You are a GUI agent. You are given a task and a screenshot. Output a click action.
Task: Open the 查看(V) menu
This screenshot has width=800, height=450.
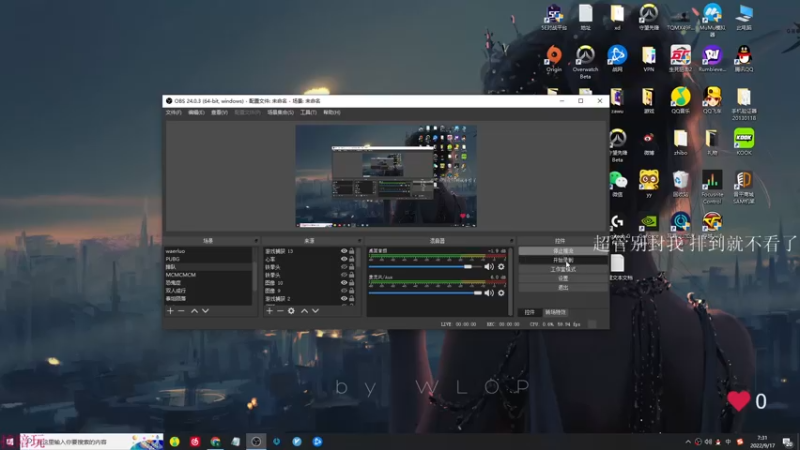tap(219, 112)
